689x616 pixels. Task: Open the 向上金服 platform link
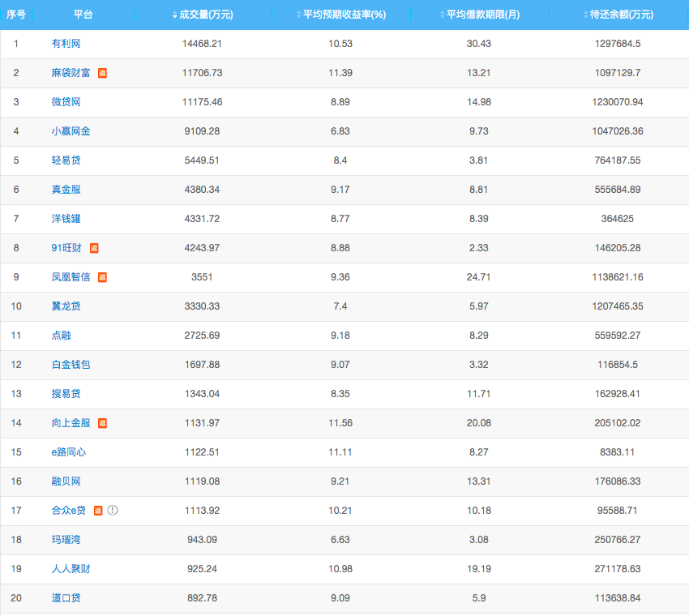[71, 422]
